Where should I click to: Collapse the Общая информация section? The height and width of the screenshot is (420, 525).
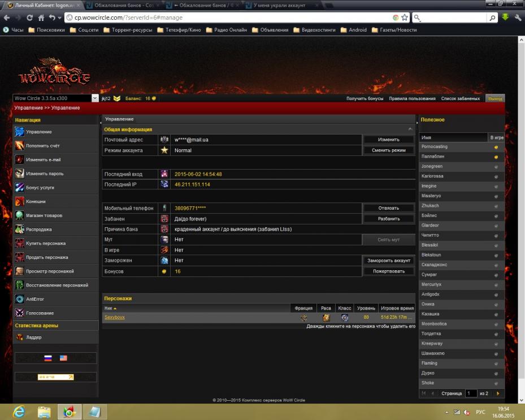click(410, 129)
